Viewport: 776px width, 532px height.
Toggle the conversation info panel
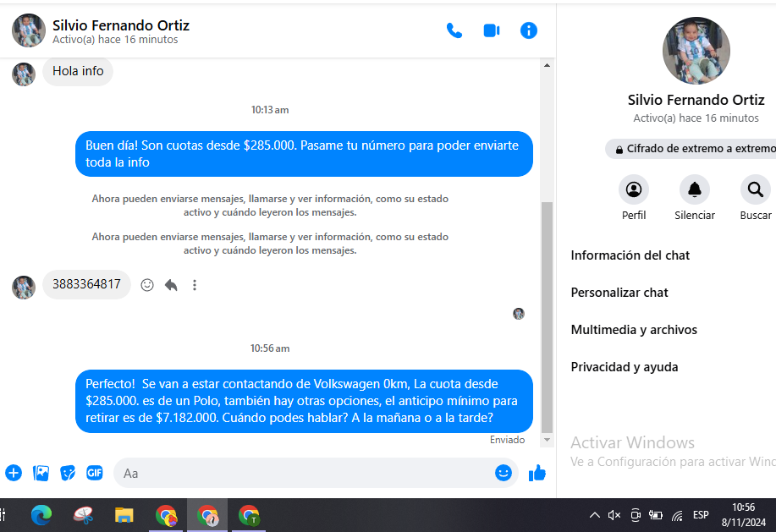pyautogui.click(x=529, y=30)
